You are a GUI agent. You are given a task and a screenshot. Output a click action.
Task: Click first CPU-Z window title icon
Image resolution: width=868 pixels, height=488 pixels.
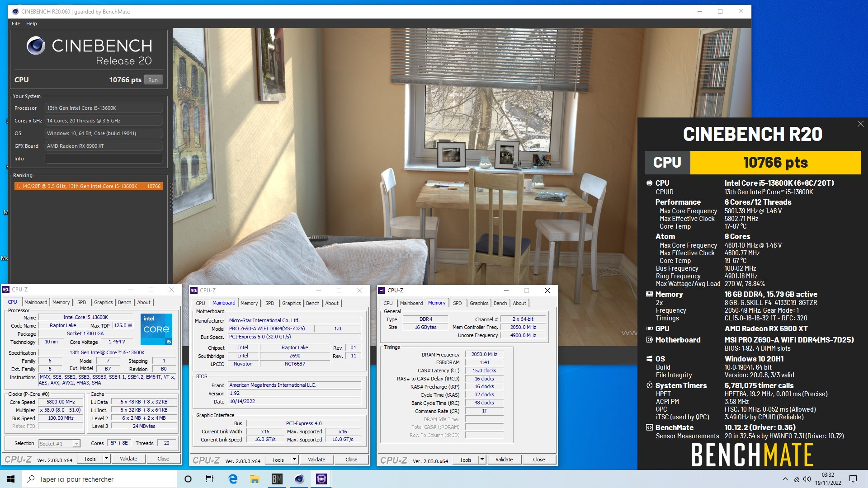(x=6, y=290)
